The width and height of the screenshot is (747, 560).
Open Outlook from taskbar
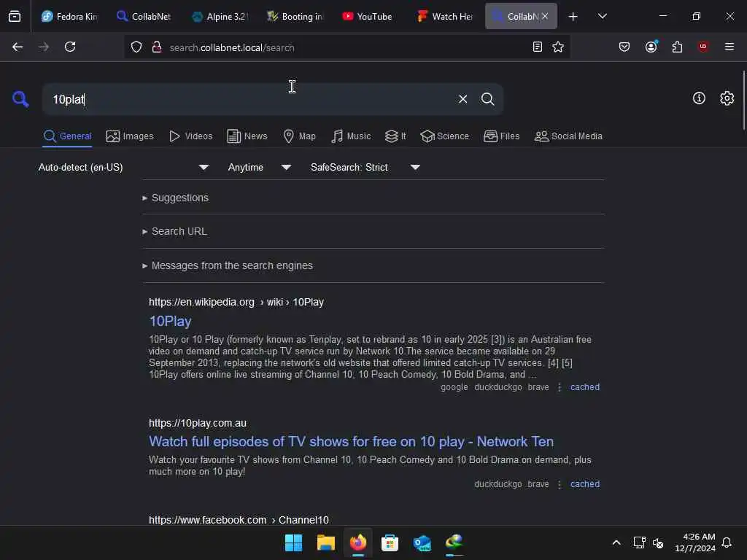pyautogui.click(x=422, y=542)
